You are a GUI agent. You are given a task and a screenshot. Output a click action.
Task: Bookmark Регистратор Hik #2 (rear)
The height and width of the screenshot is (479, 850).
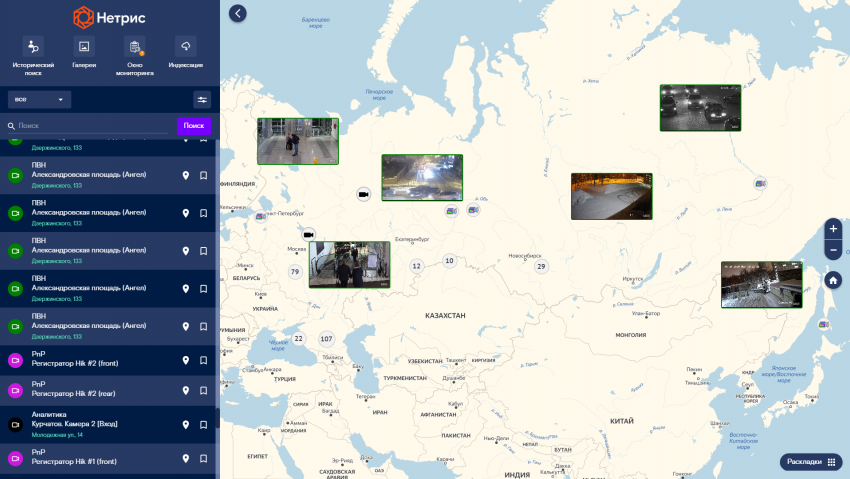(x=203, y=391)
